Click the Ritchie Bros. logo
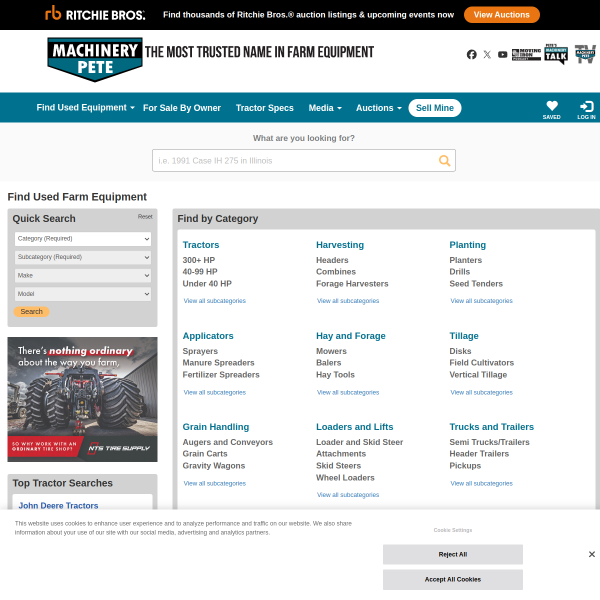Viewport: 600px width, 600px height. [x=95, y=14]
